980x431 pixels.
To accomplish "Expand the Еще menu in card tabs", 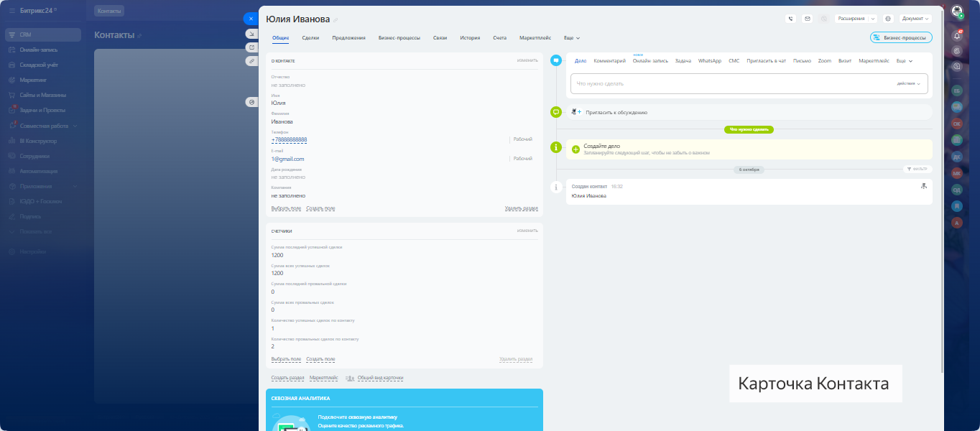I will coord(572,37).
